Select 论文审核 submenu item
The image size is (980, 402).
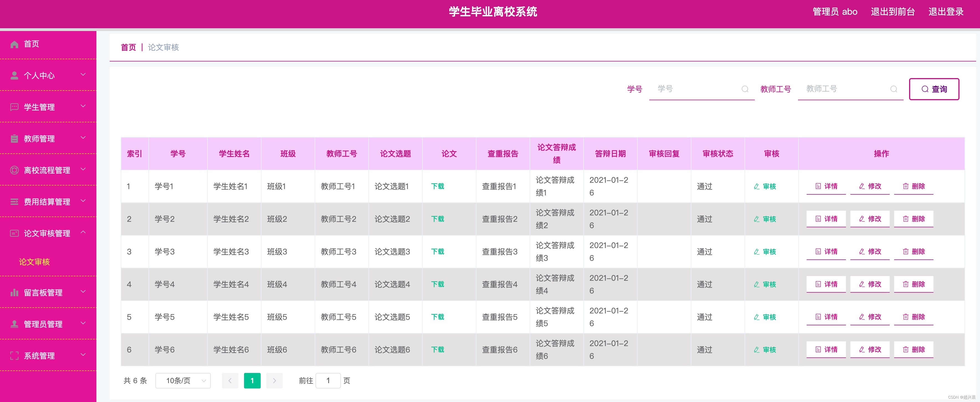click(x=34, y=262)
